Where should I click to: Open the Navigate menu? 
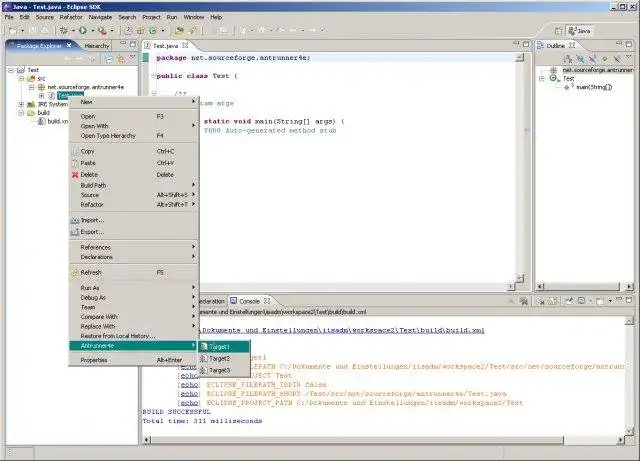pyautogui.click(x=100, y=17)
